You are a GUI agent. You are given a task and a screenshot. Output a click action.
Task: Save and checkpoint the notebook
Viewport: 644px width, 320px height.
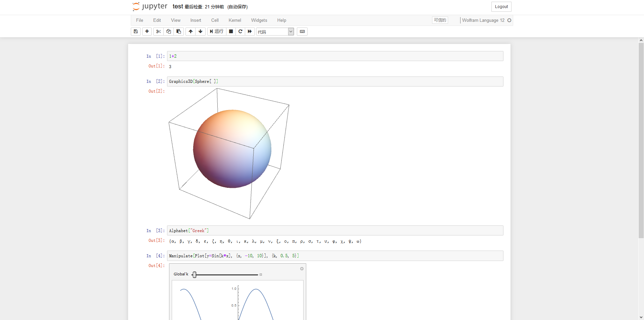[136, 32]
